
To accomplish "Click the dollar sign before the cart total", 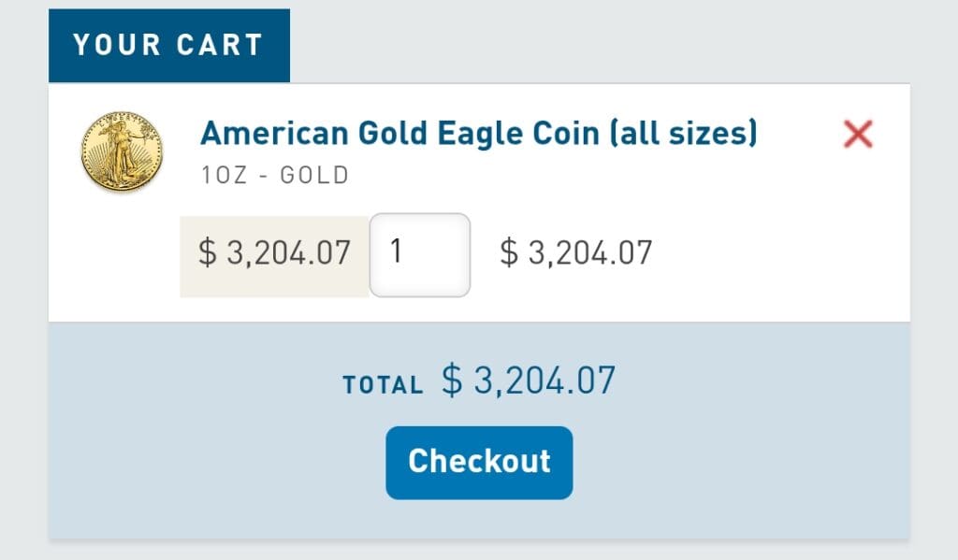I will click(452, 381).
